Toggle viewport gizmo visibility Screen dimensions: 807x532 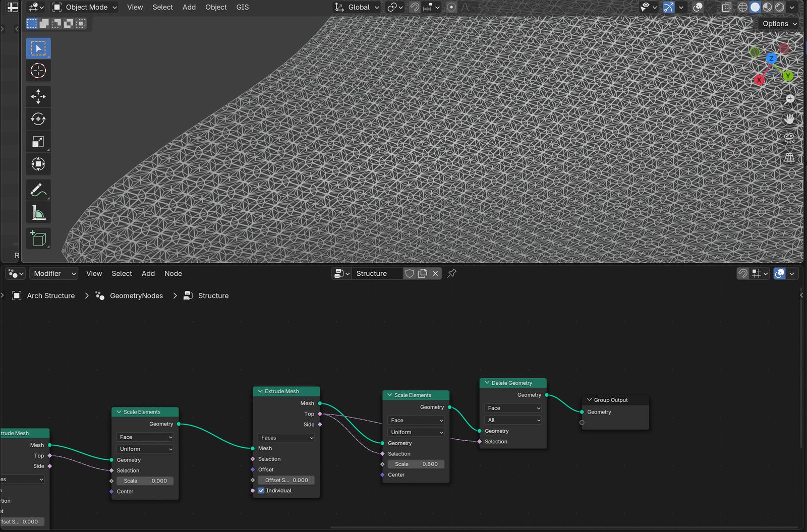669,7
